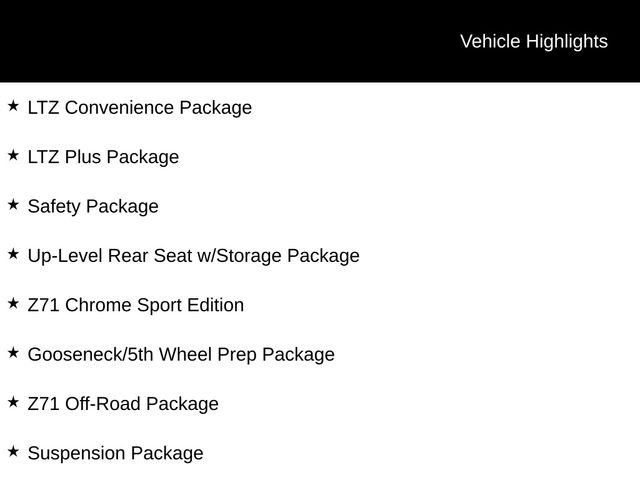Screen dimensions: 640x480
Task: Click the star beside Z71 Off-Road Package
Action: (x=13, y=402)
